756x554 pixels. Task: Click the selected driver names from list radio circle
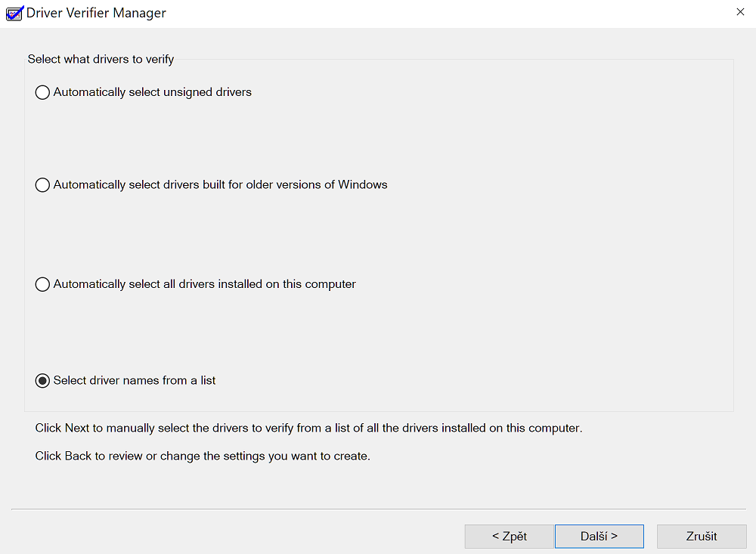click(42, 381)
